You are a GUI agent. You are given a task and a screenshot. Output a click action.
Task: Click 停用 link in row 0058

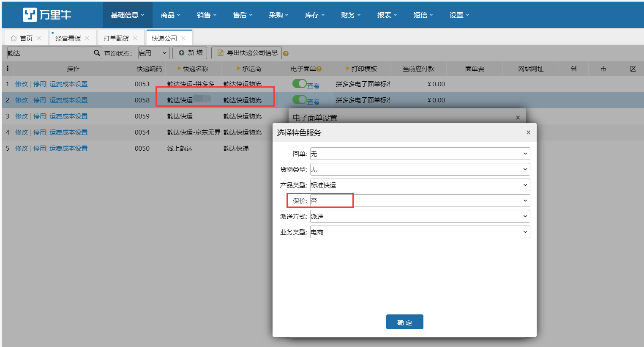click(40, 100)
